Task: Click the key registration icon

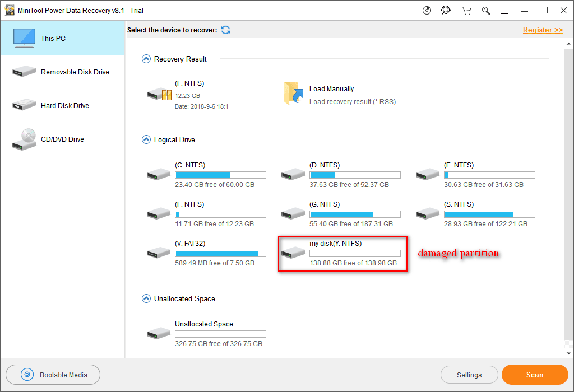Action: 485,10
